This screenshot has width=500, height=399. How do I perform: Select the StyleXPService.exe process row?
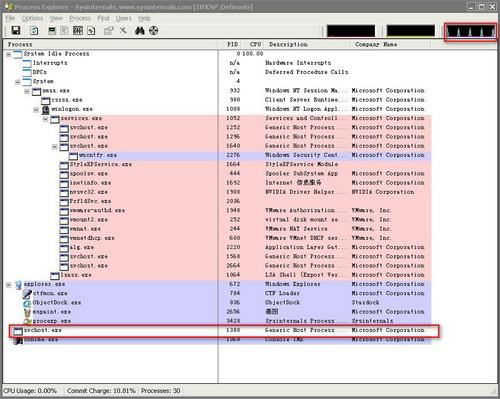pyautogui.click(x=245, y=164)
